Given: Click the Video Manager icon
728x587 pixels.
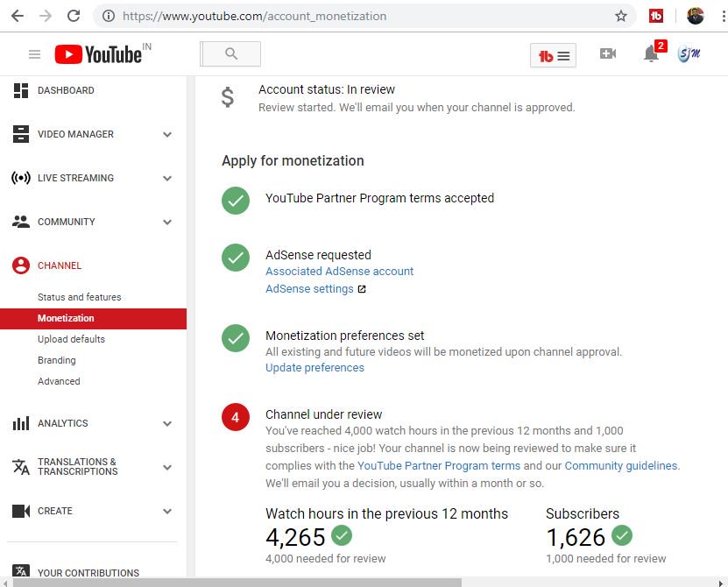Looking at the screenshot, I should click(x=21, y=134).
